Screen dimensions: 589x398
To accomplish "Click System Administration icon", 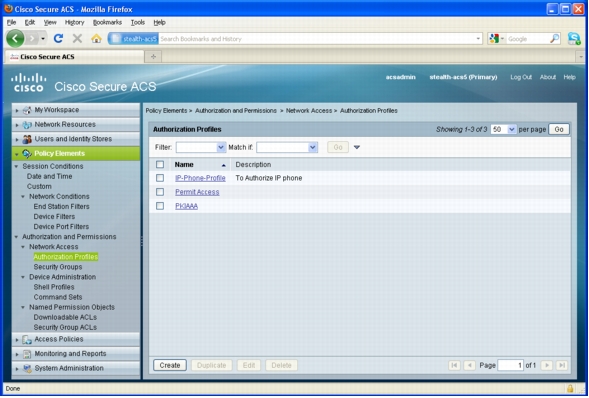I will point(27,368).
